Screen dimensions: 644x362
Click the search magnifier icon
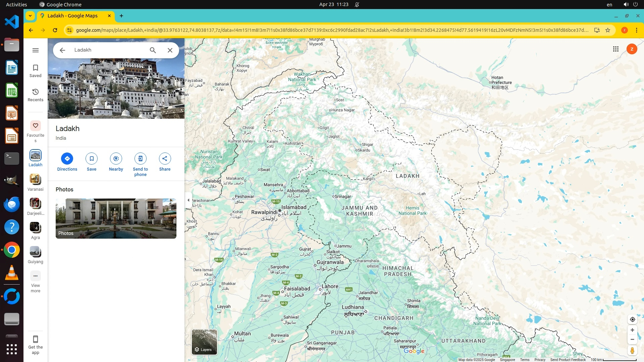(153, 50)
